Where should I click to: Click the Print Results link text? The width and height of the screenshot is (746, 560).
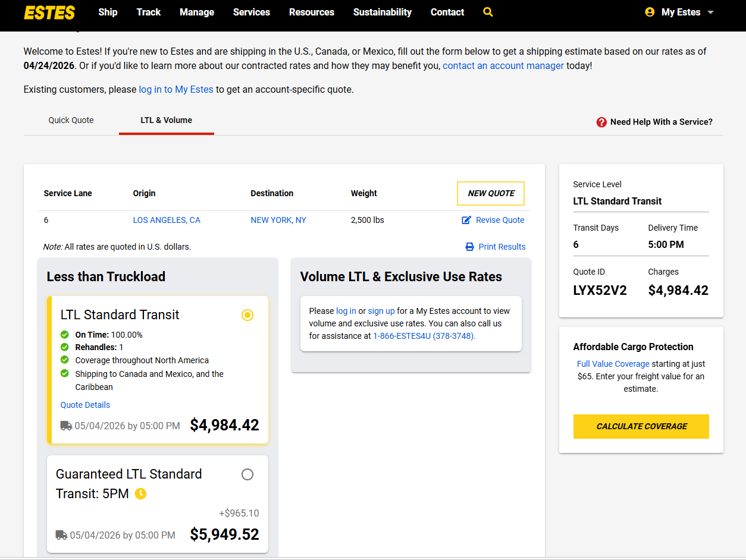[x=502, y=247]
